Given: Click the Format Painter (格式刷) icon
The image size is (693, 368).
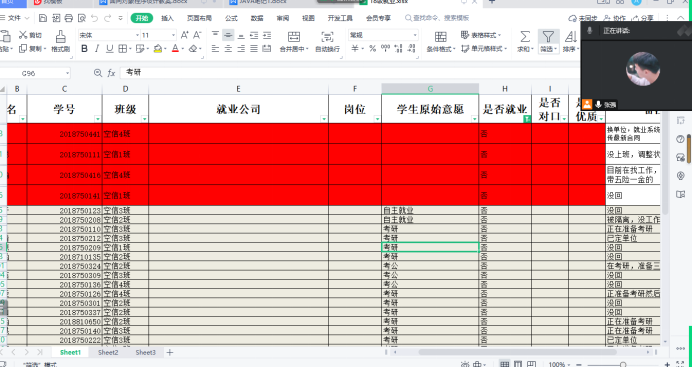Looking at the screenshot, I should tap(61, 36).
